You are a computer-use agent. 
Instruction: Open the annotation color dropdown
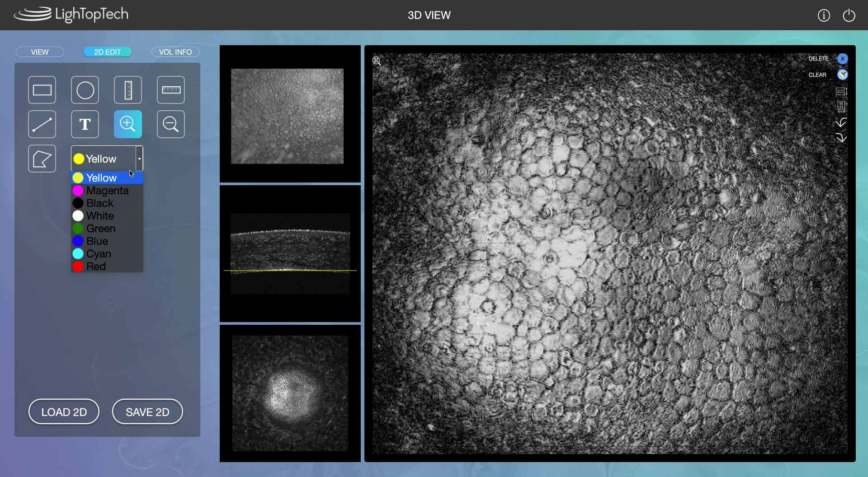[139, 159]
